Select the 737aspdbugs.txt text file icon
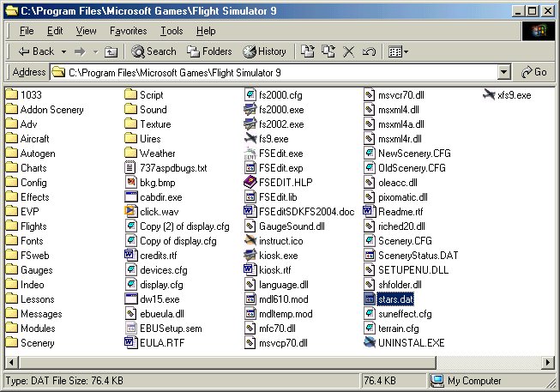 tap(131, 167)
